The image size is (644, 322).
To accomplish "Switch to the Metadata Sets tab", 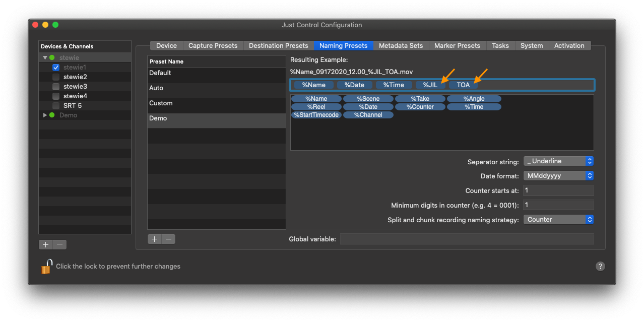I will click(401, 45).
